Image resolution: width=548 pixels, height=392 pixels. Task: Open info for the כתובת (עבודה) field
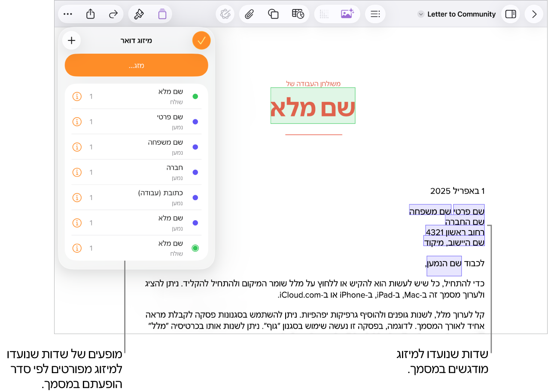[77, 198]
